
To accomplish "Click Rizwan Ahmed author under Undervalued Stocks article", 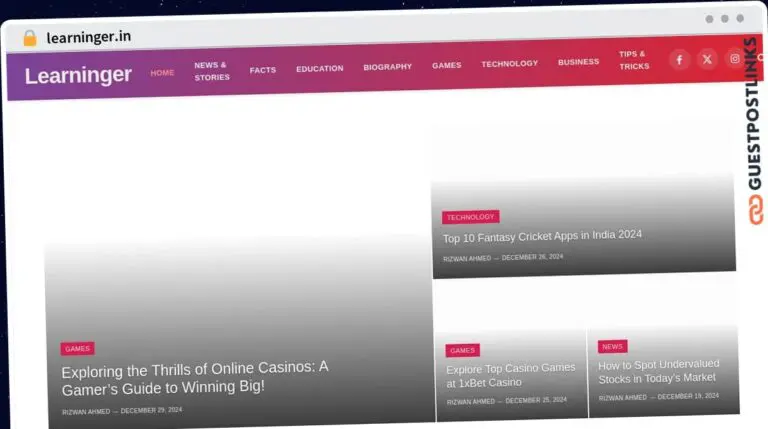I will (623, 398).
